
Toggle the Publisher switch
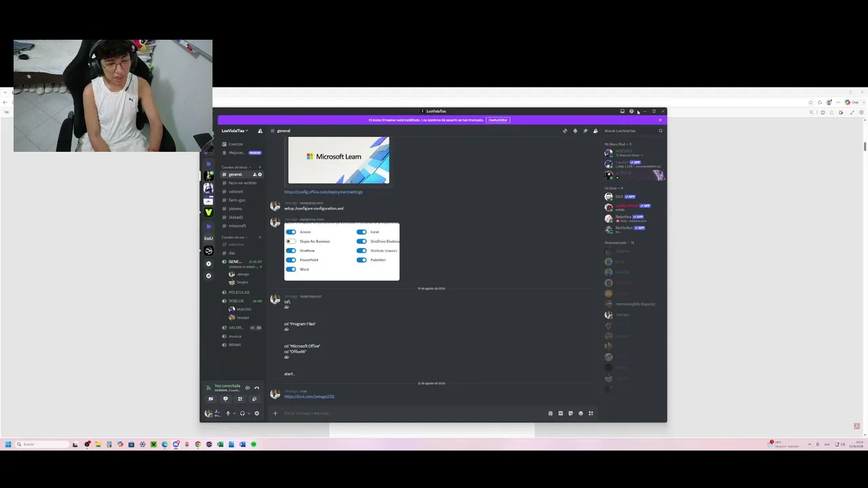point(361,260)
